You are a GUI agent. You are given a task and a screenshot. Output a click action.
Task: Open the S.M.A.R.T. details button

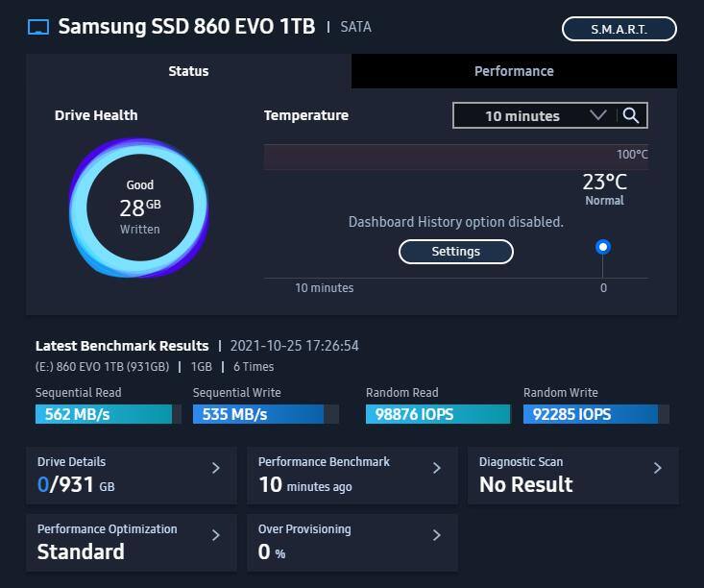point(619,29)
